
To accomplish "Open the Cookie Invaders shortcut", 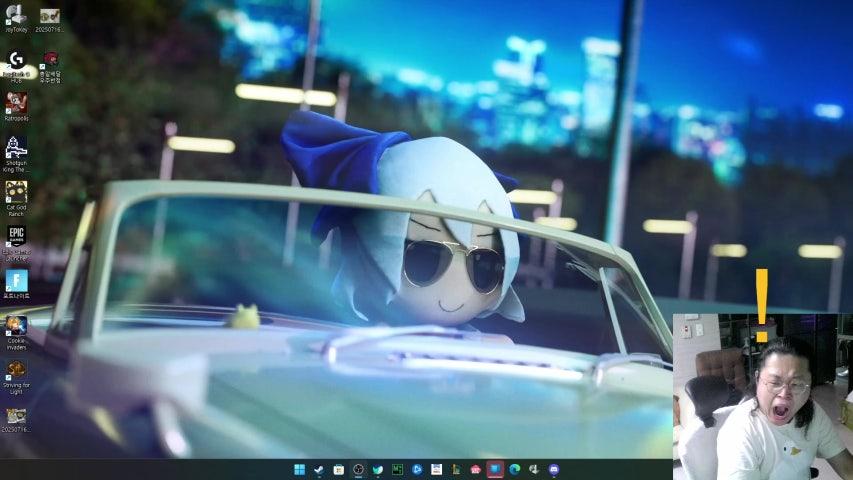I will point(16,333).
